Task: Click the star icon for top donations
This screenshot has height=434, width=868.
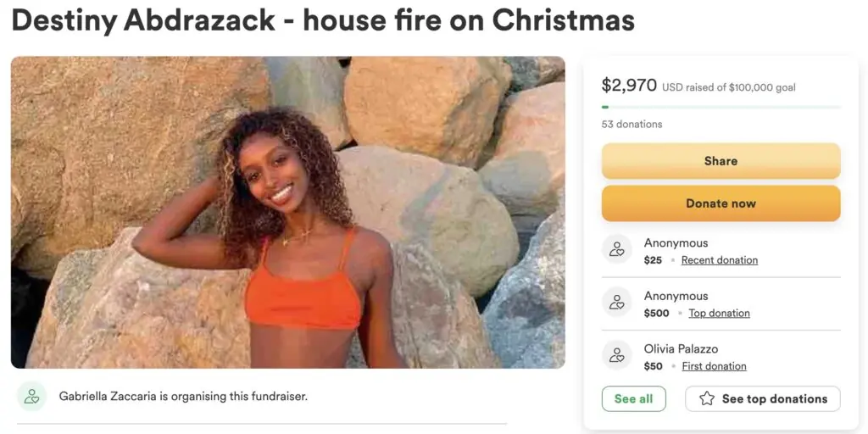Action: 706,398
